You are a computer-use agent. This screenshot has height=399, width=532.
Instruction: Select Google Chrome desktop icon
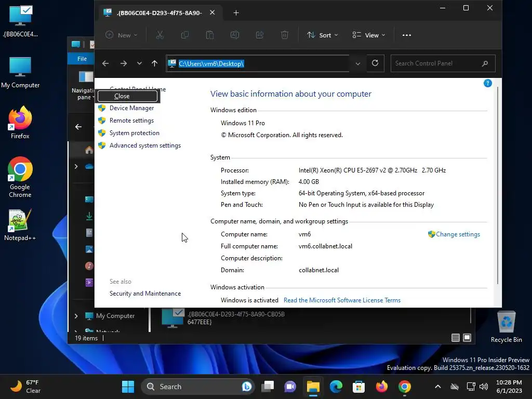(20, 178)
